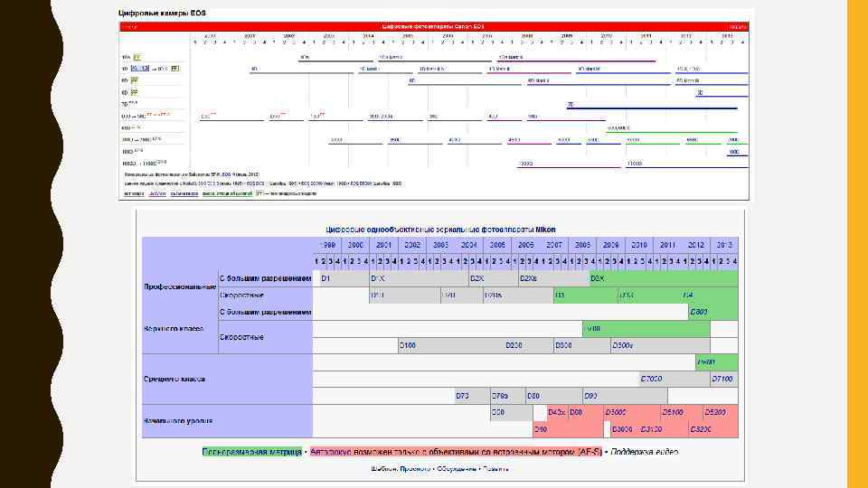Open the D4 camera link
Viewport: 868px width, 488px height.
point(688,295)
